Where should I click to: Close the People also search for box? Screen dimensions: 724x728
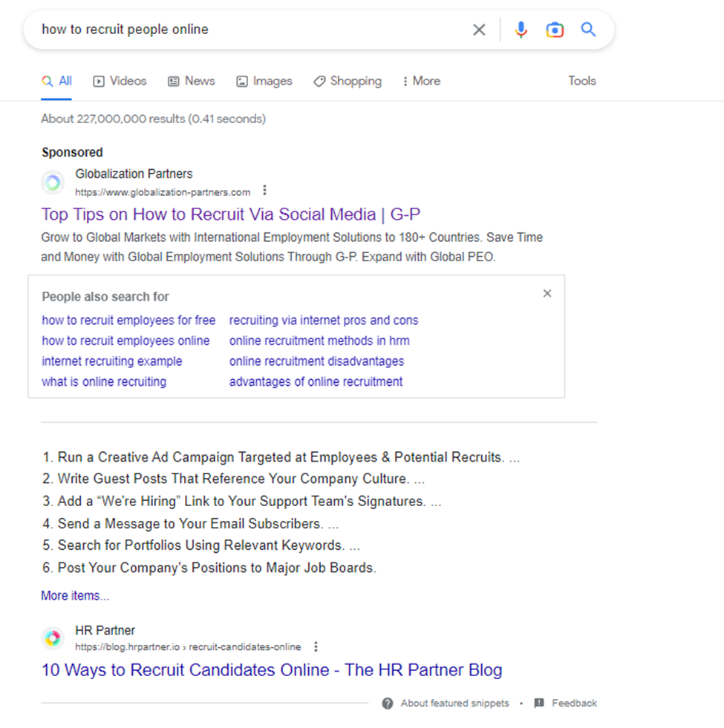pos(547,294)
